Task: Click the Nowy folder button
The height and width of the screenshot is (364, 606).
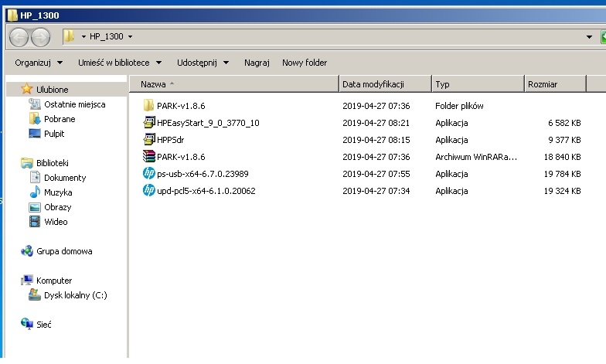Action: (x=305, y=63)
